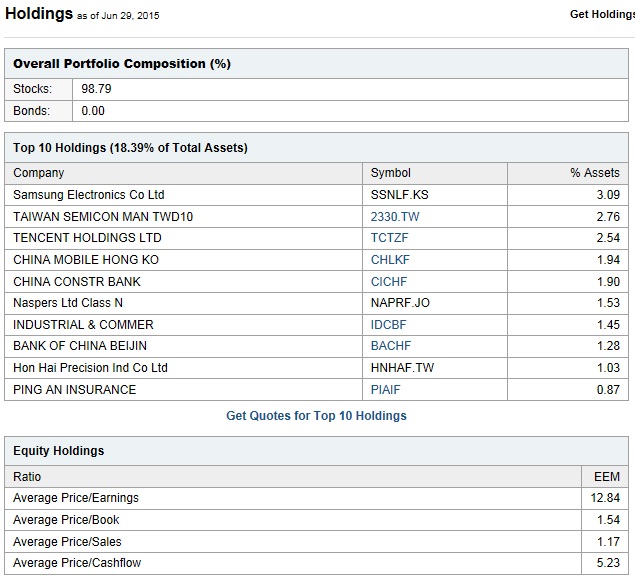
Task: Click the 1.45 assets value
Action: click(608, 324)
